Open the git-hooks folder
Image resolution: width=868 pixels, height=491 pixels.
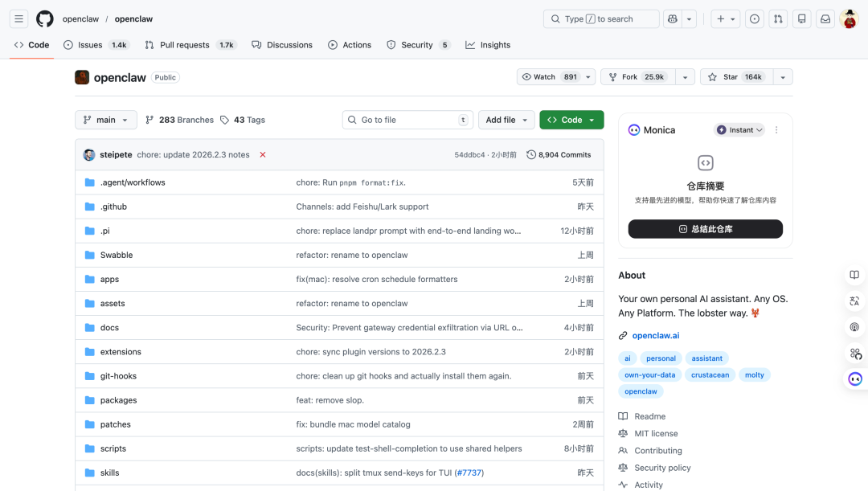click(118, 376)
